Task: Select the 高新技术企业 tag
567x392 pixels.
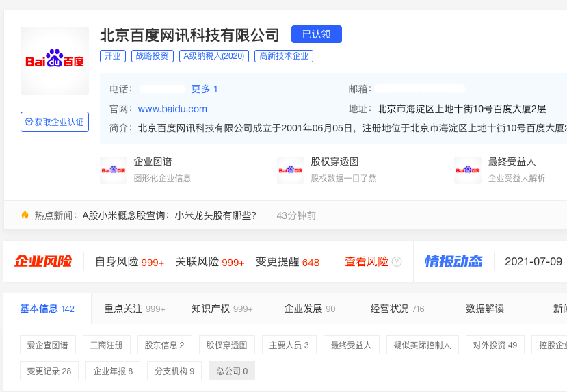Action: coord(284,56)
